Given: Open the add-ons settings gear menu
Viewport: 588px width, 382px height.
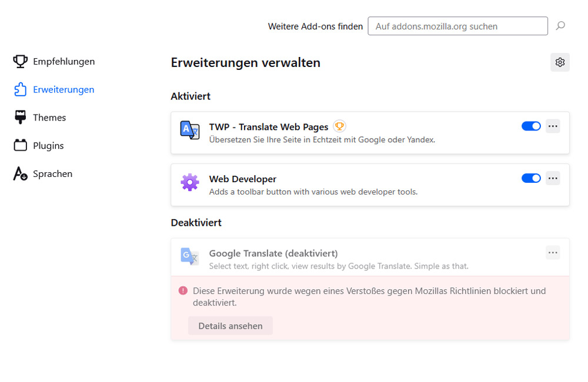Looking at the screenshot, I should click(x=559, y=62).
